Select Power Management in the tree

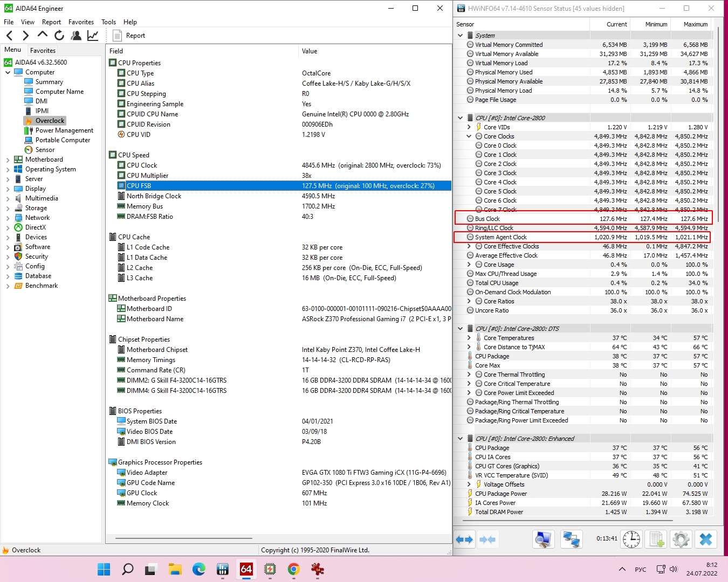(64, 130)
